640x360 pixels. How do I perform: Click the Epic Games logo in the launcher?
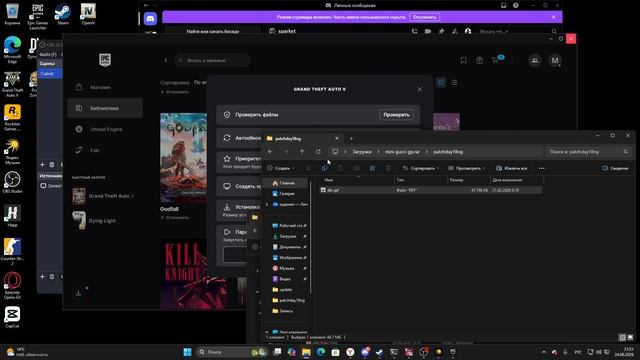click(105, 60)
